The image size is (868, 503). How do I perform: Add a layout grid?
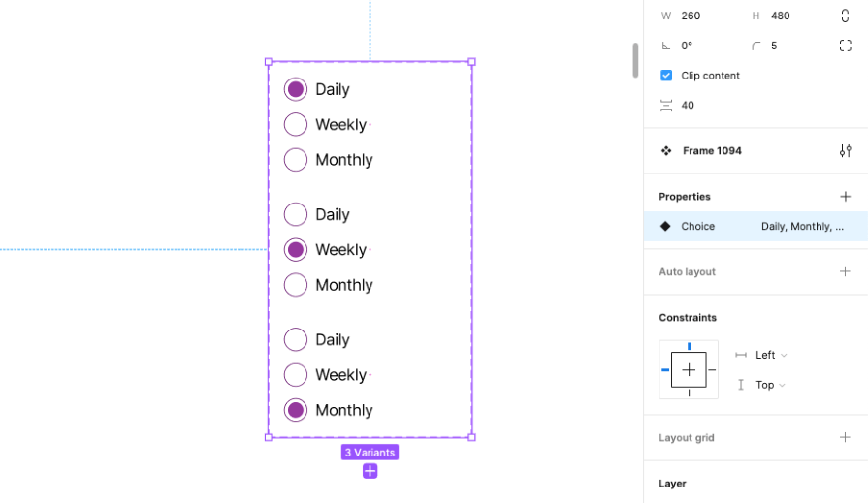[x=845, y=438]
